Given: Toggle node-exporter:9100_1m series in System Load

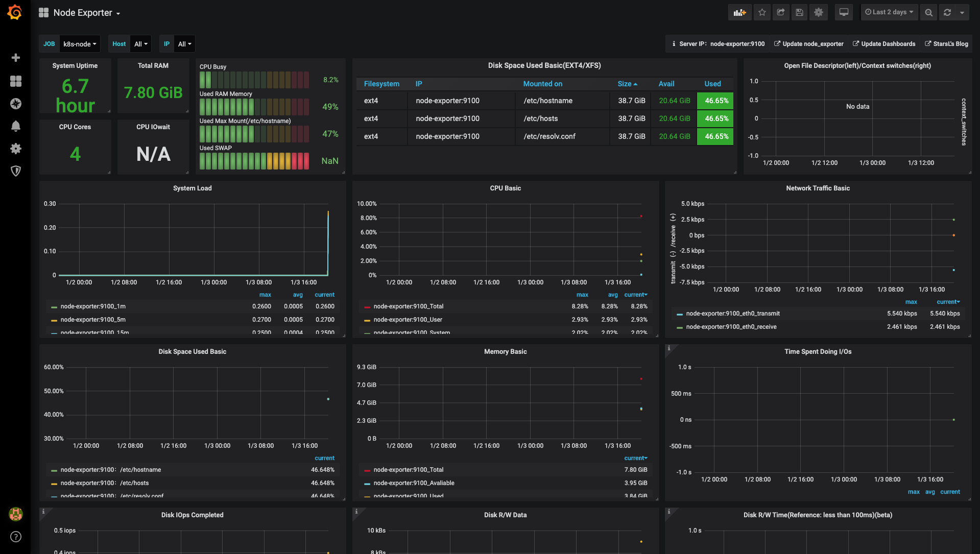Looking at the screenshot, I should (93, 306).
